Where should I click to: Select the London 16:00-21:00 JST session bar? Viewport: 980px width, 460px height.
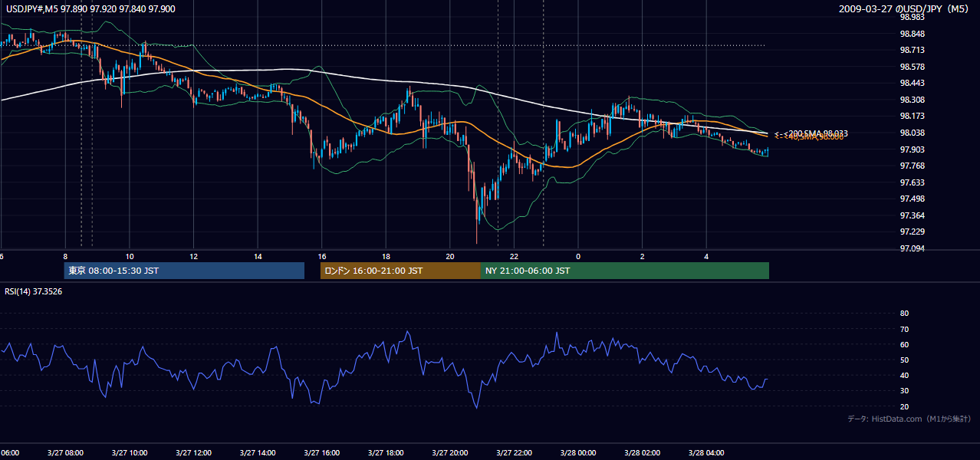(x=400, y=271)
